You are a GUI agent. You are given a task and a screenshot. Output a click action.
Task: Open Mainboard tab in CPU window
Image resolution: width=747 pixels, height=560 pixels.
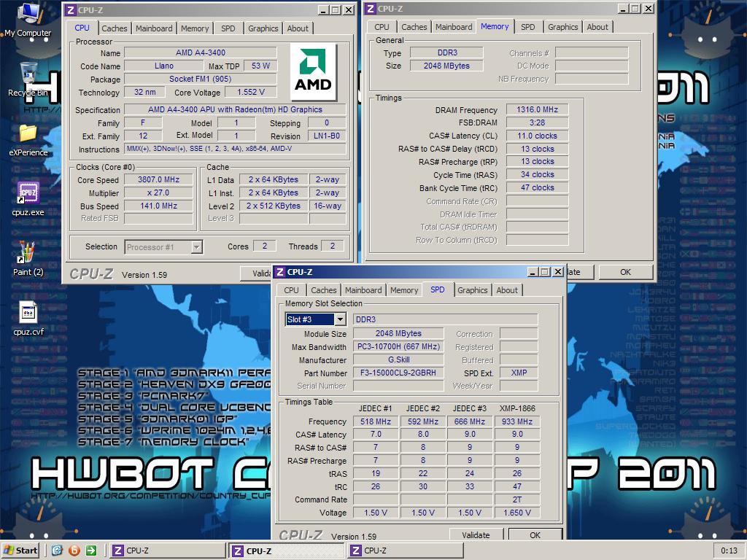point(154,28)
